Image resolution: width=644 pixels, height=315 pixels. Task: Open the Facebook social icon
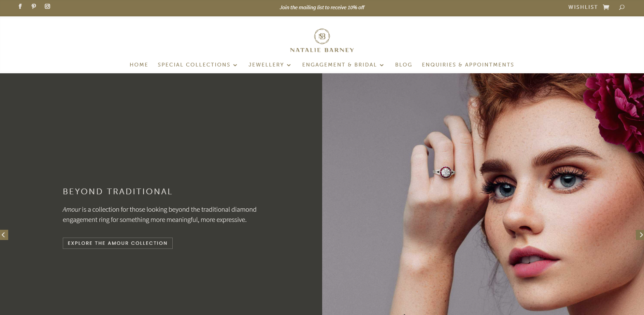click(x=20, y=6)
